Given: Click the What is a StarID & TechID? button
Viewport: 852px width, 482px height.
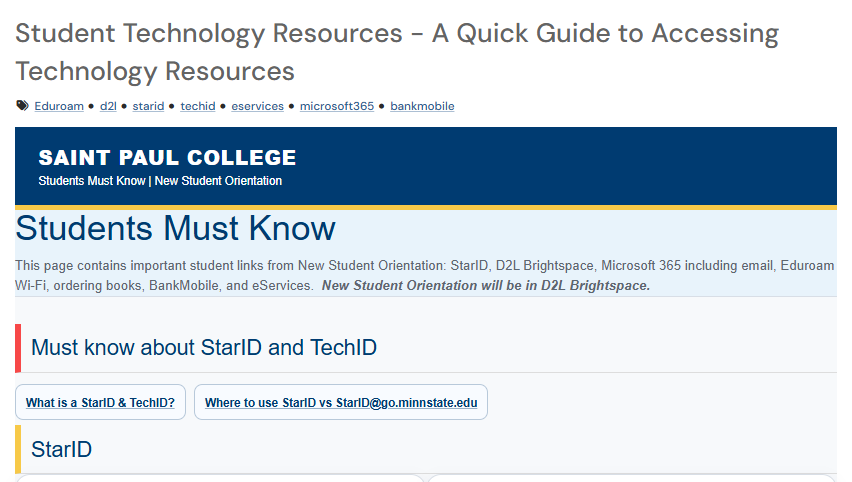Looking at the screenshot, I should point(101,402).
